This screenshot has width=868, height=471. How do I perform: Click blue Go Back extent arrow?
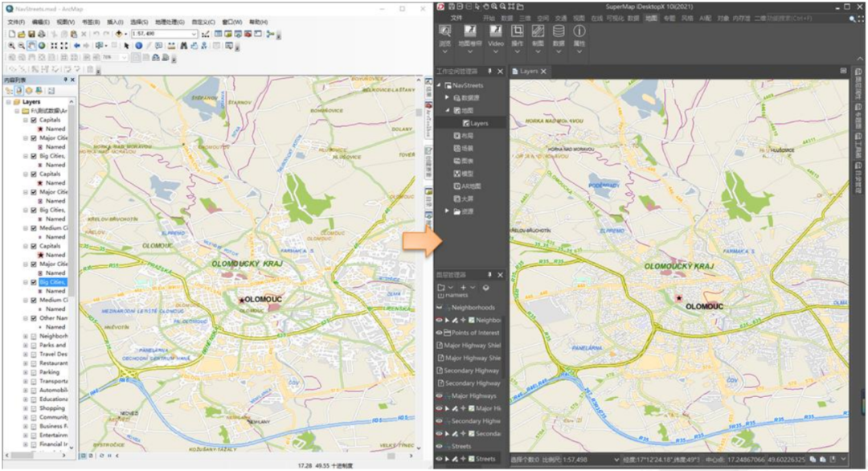tap(77, 45)
